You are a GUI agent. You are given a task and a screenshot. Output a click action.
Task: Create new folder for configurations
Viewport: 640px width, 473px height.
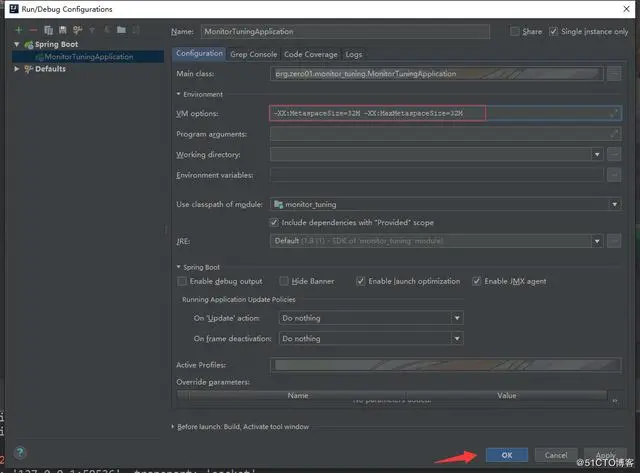(x=121, y=30)
